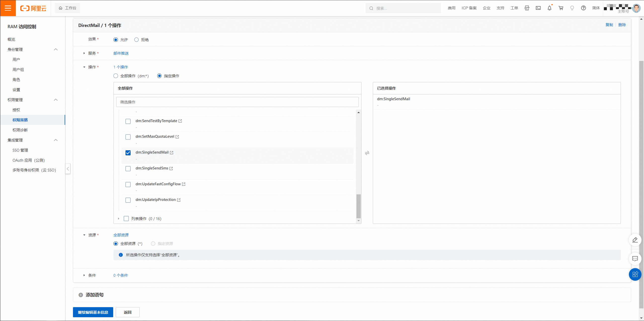This screenshot has width=644, height=321.
Task: Expand the 条件 section
Action: click(x=84, y=275)
